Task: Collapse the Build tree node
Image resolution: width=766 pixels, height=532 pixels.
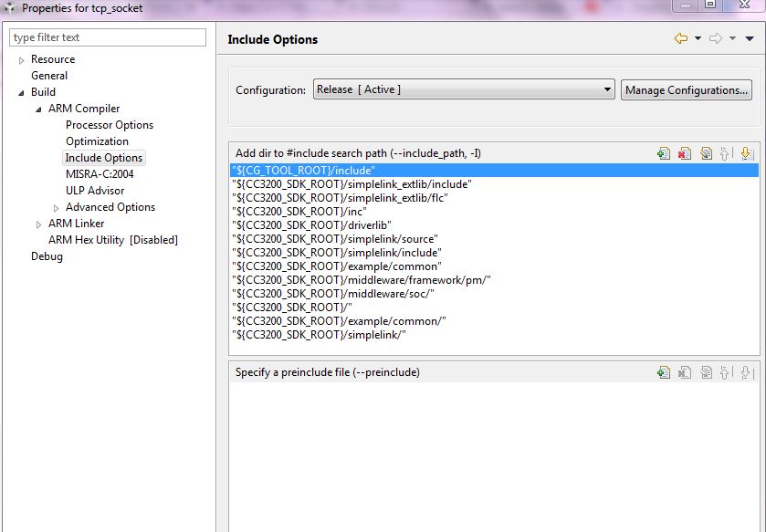Action: pyautogui.click(x=21, y=93)
